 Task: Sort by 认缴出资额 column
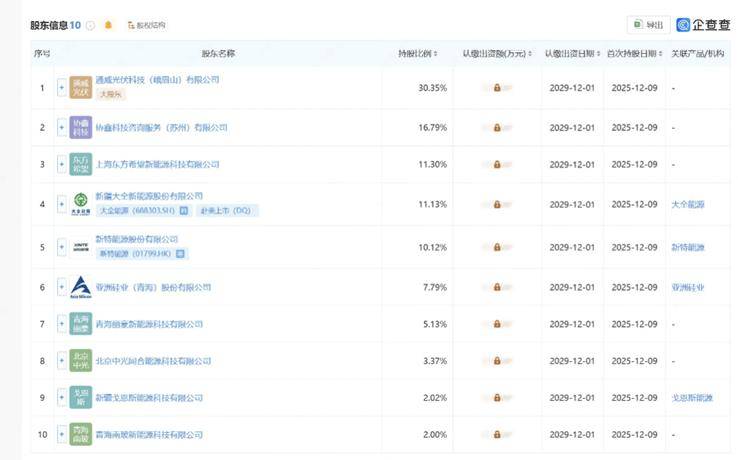[x=497, y=53]
